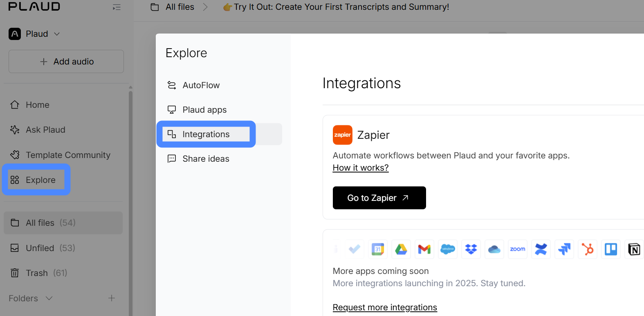The height and width of the screenshot is (316, 644).
Task: Click the Notion integration icon
Action: click(x=634, y=249)
